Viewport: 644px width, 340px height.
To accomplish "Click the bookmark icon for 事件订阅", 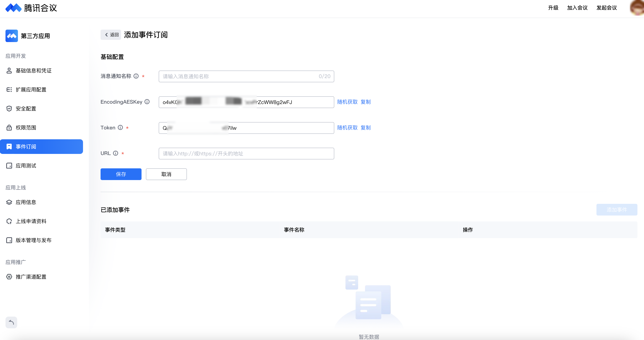I will [x=9, y=147].
